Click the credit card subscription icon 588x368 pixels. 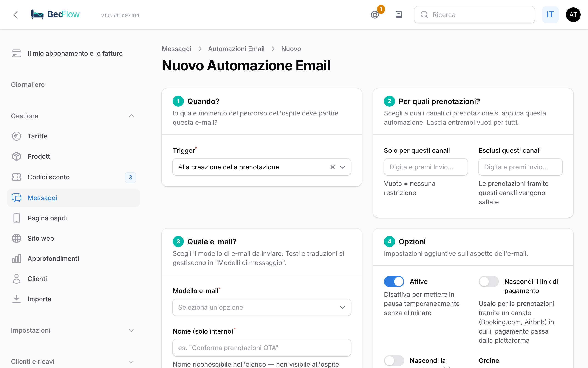[17, 53]
